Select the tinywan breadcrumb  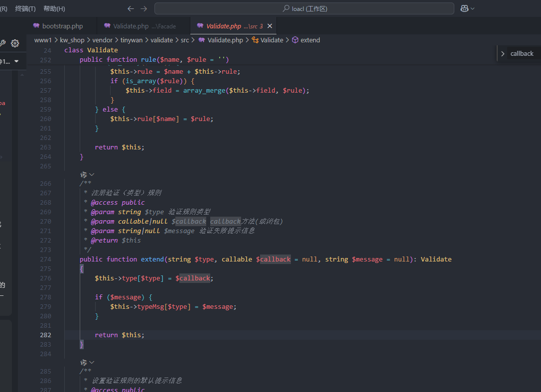[x=132, y=40]
